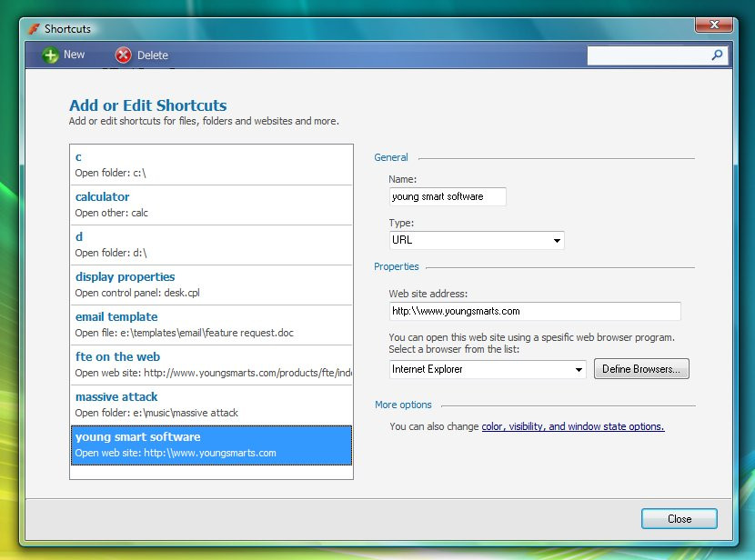Click the youngsmarts.com/products/fte URL text
Viewport: 755px width, 560px height.
pyautogui.click(x=248, y=373)
